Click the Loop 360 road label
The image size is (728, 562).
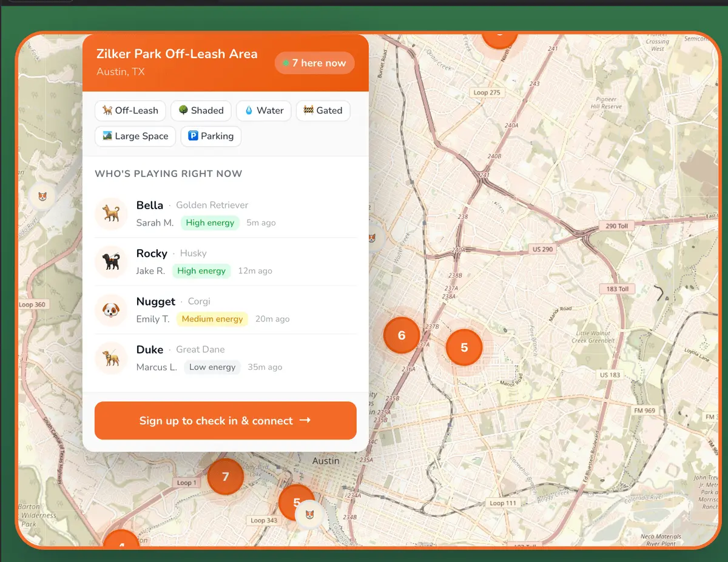click(x=32, y=304)
